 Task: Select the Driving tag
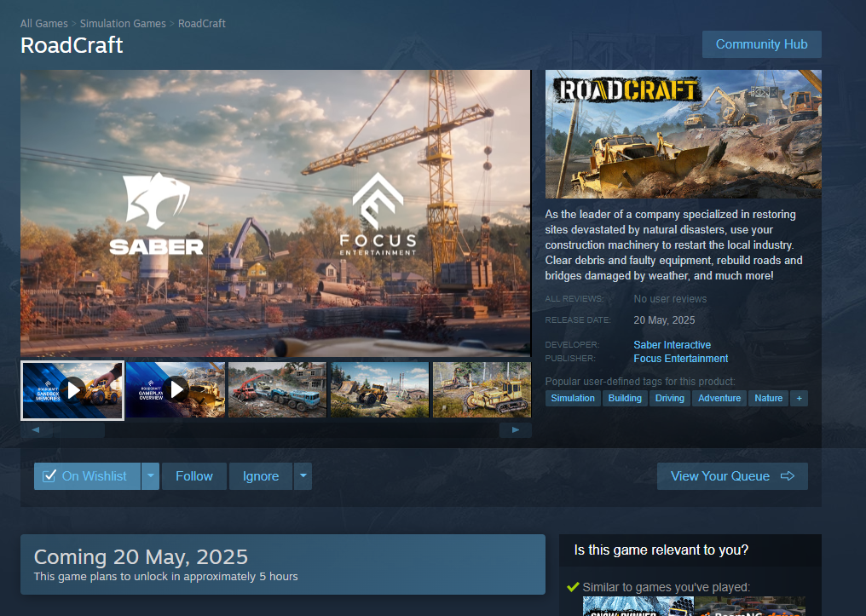(669, 399)
